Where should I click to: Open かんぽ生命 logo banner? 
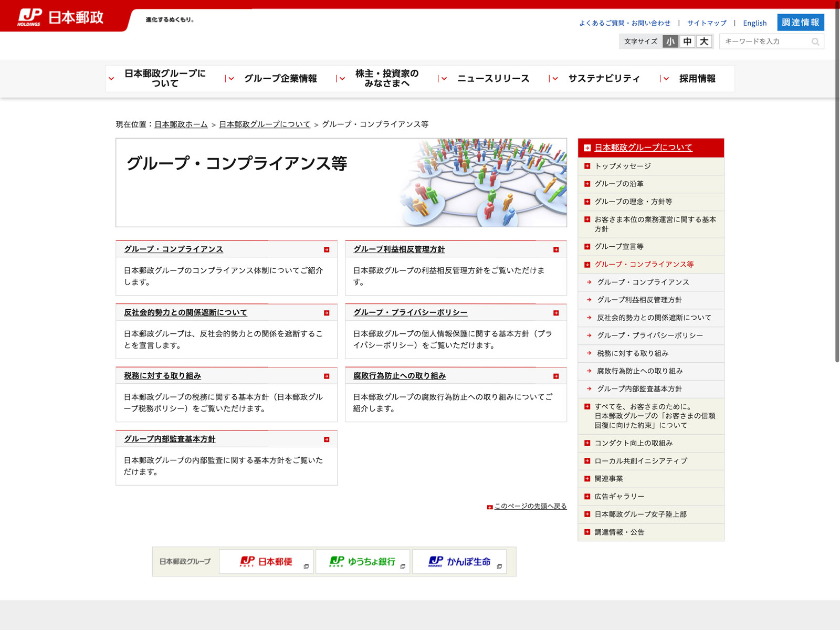(459, 562)
